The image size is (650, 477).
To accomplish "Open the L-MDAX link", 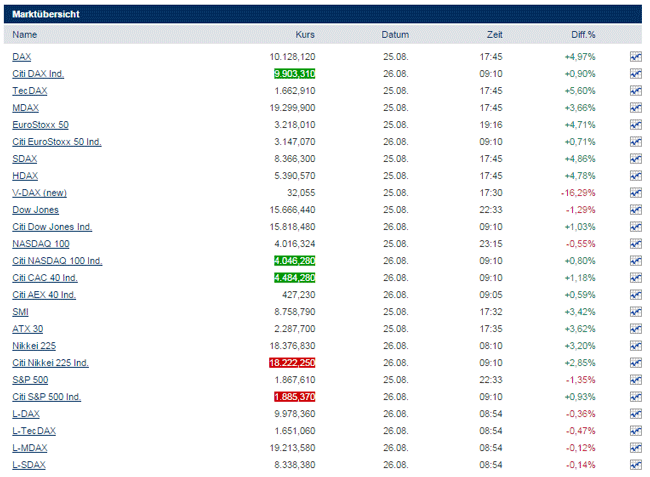I will [x=30, y=448].
